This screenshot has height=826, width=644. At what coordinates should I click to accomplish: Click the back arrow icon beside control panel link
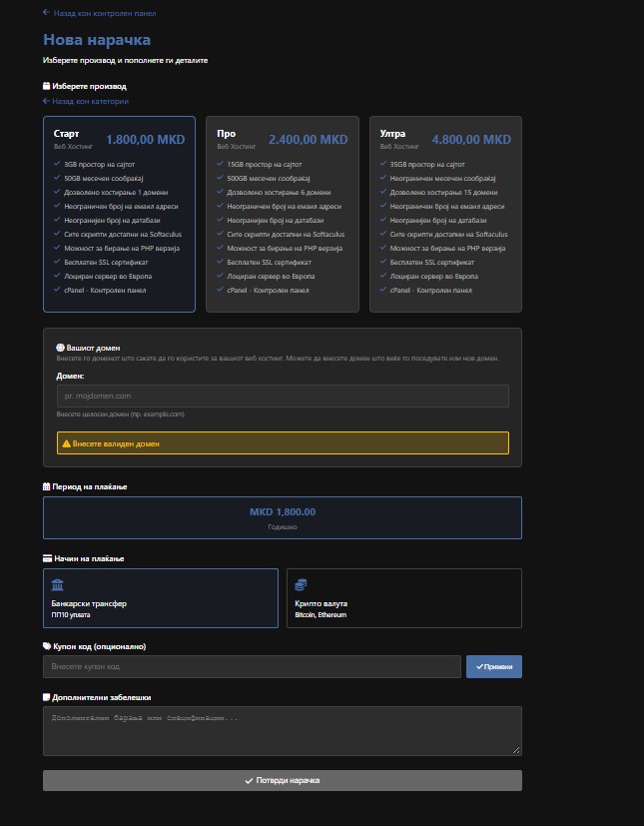click(46, 13)
